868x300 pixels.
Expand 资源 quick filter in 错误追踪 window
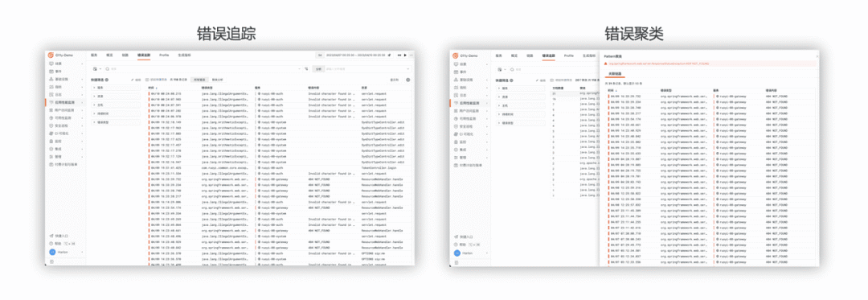116,97
